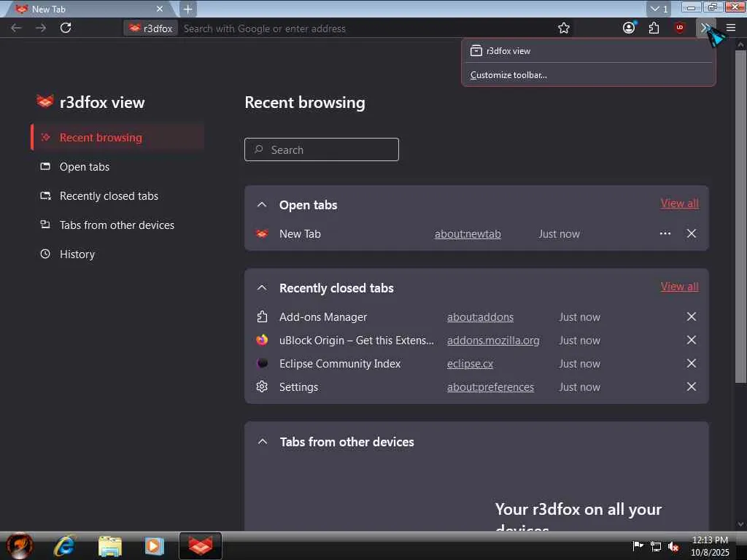The height and width of the screenshot is (560, 747).
Task: Click the scrollbar down arrow
Action: [740, 524]
